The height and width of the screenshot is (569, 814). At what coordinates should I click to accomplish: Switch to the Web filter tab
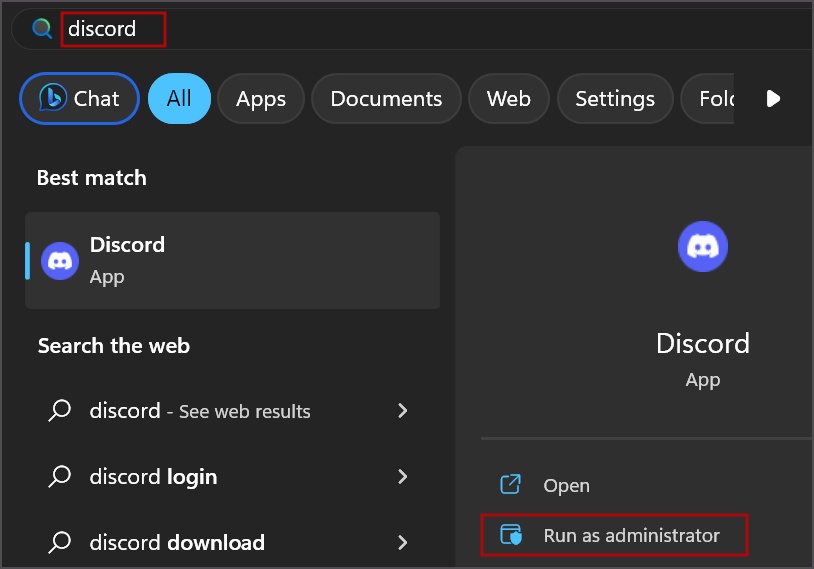point(509,99)
